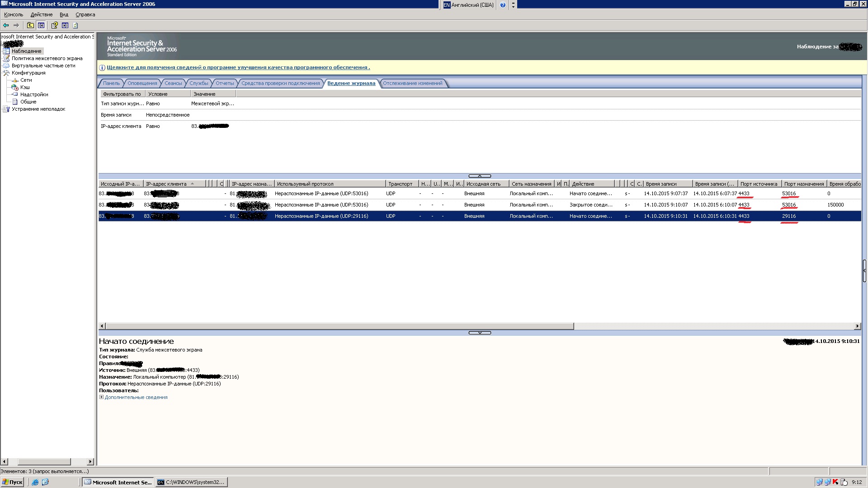Click the Refresh toolbar icon

pyautogui.click(x=75, y=25)
